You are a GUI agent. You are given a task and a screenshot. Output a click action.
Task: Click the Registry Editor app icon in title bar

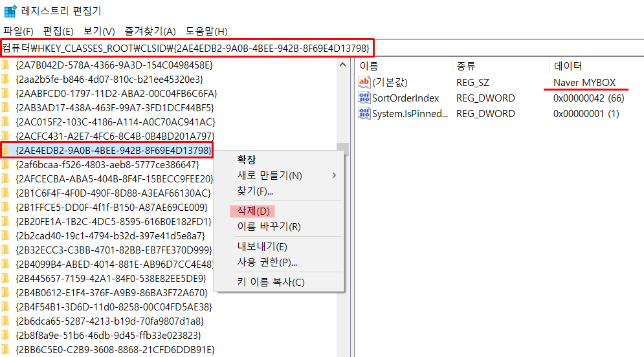point(10,11)
